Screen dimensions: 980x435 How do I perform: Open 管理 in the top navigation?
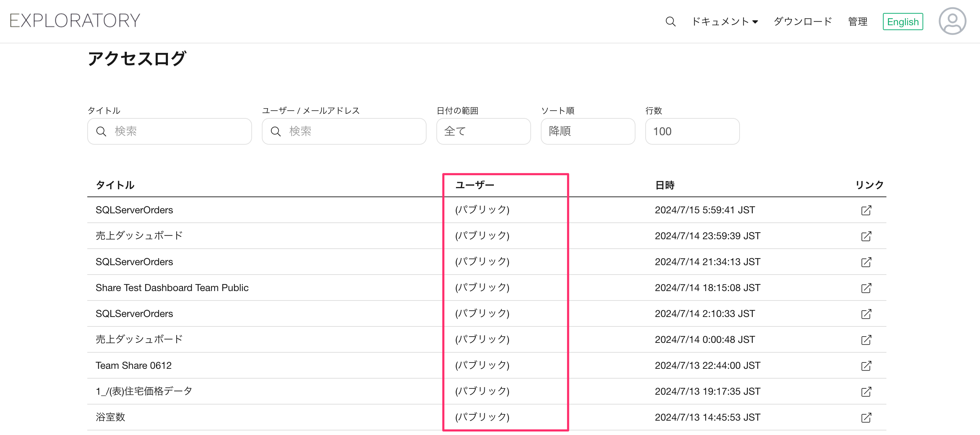857,22
